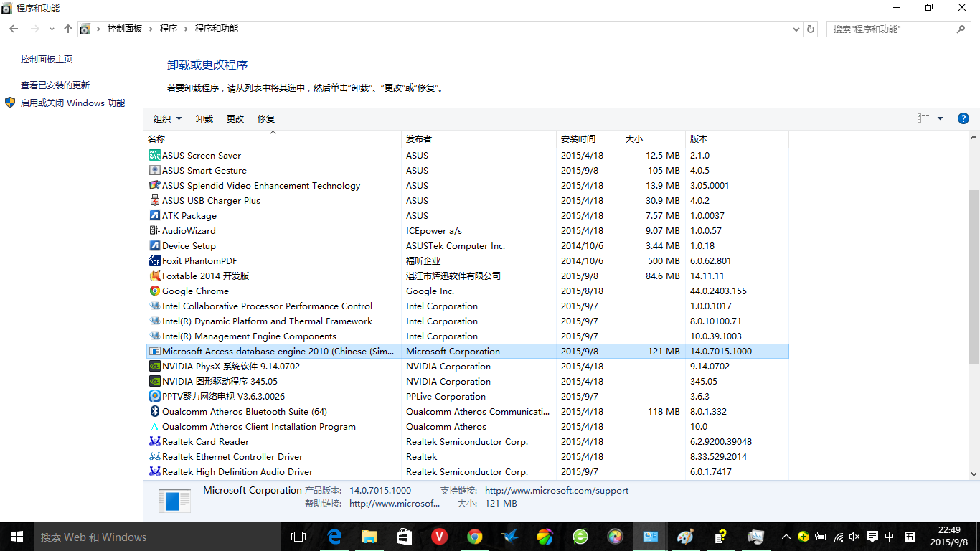The height and width of the screenshot is (551, 980).
Task: Click the NVIDIA PhysX icon
Action: [x=154, y=366]
